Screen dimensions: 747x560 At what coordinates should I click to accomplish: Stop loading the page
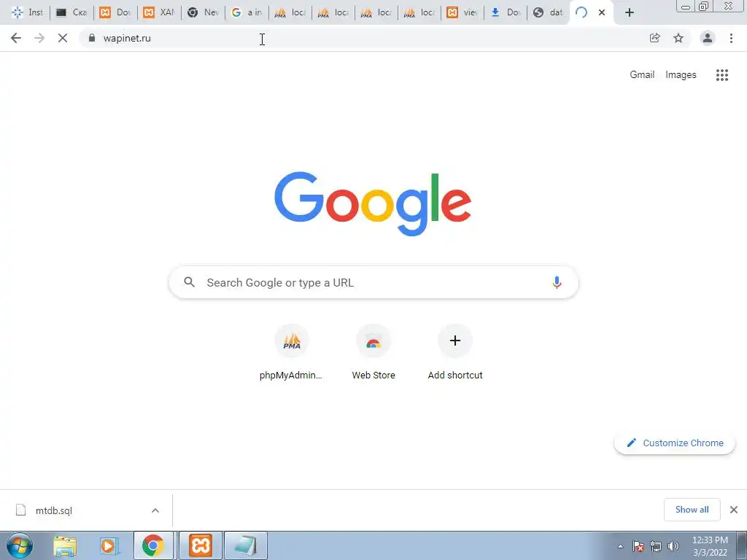click(63, 38)
